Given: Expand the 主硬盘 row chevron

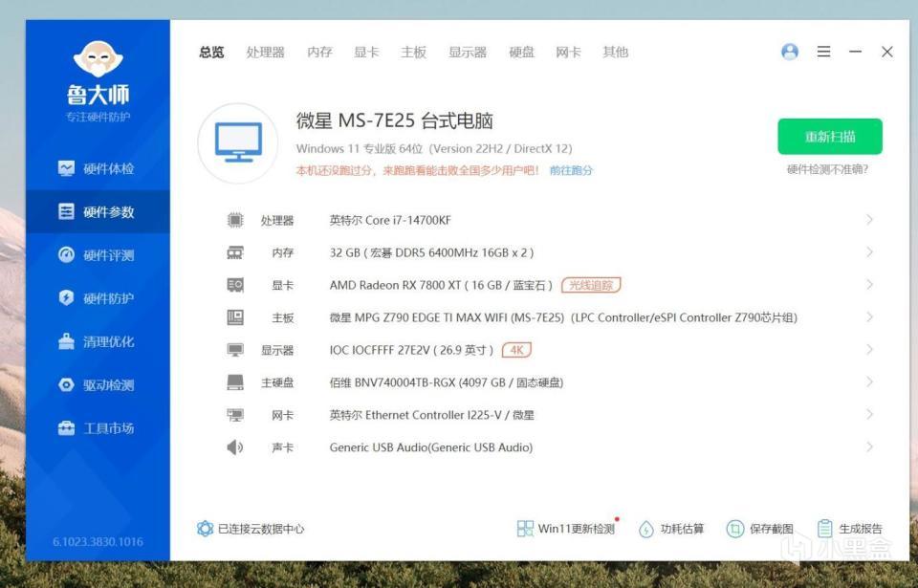Looking at the screenshot, I should [869, 381].
